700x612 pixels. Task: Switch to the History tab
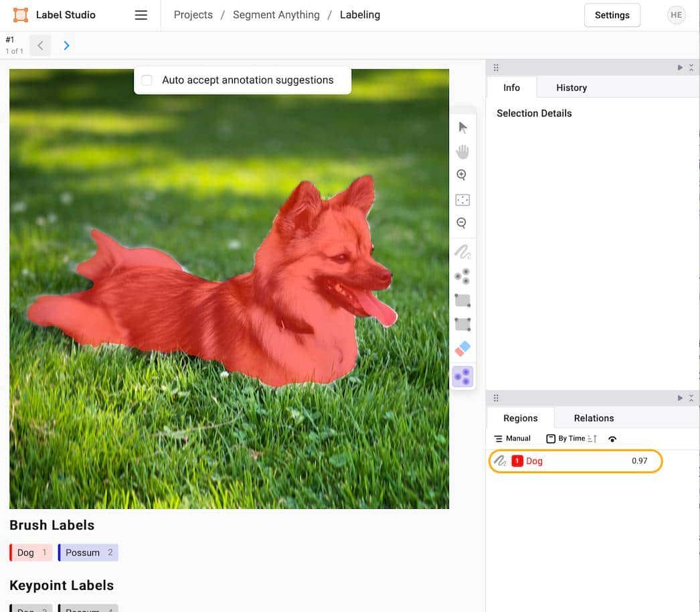coord(571,88)
